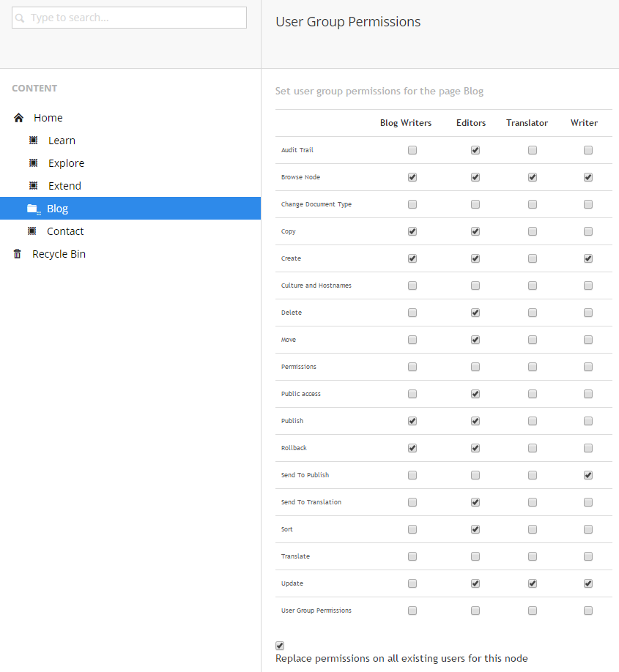Screen dimensions: 619x672
Task: Select the Contact tree item
Action: tap(65, 231)
